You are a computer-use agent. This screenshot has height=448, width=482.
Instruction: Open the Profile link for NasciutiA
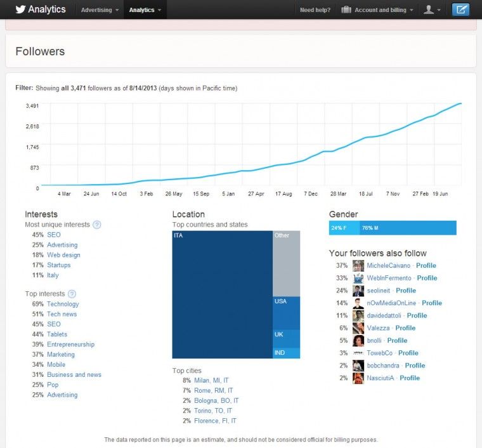[410, 378]
